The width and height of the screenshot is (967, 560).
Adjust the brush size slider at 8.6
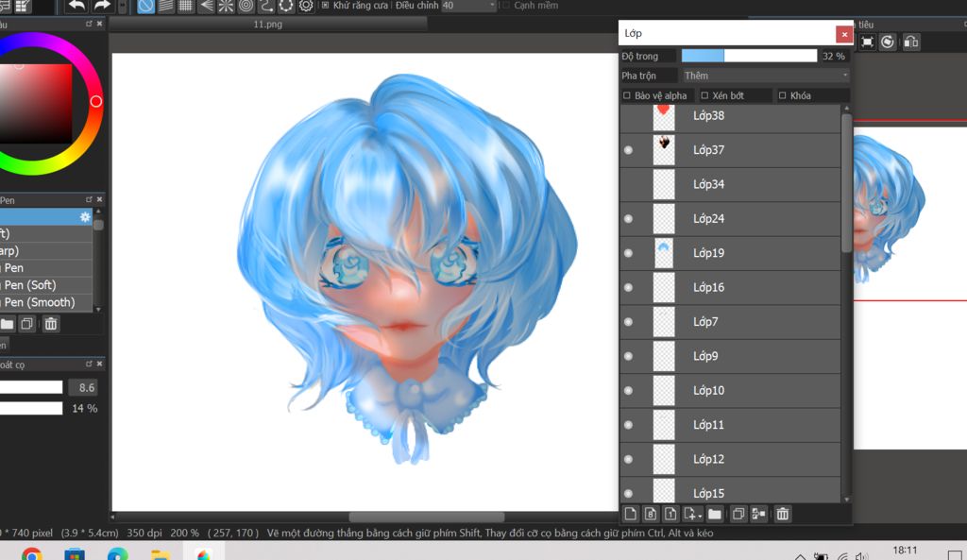click(x=31, y=387)
